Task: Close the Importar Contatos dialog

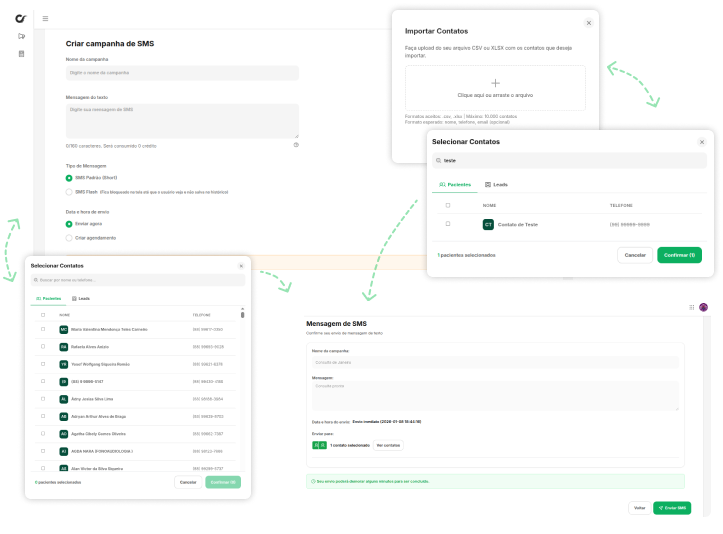Action: (588, 22)
